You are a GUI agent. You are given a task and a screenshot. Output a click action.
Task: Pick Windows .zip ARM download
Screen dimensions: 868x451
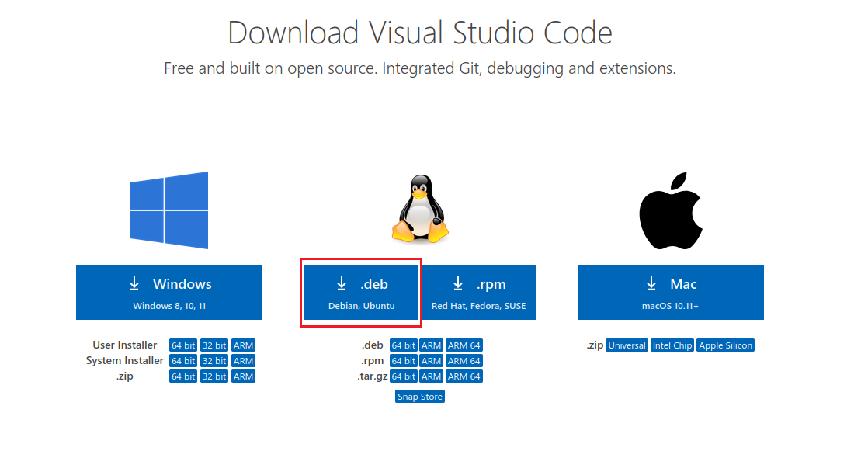tap(244, 376)
